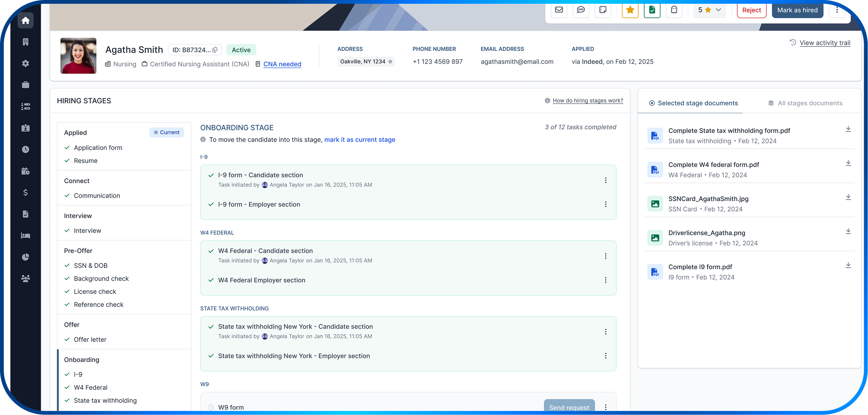Click mark it as current stage link
The image size is (868, 415).
359,139
